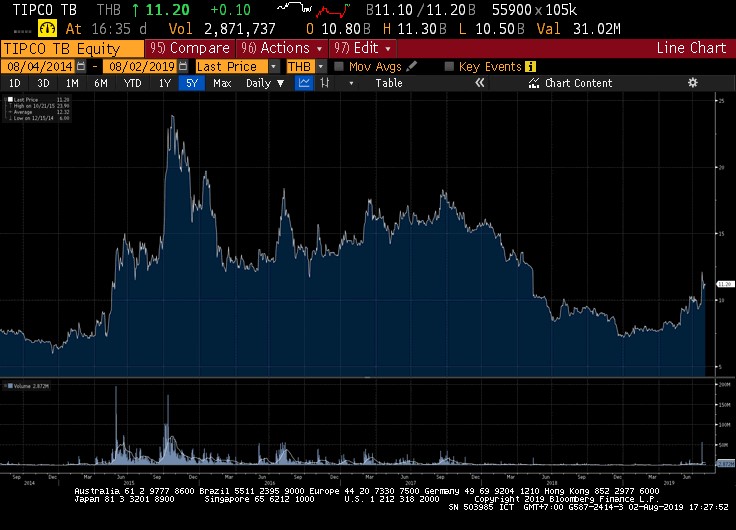The height and width of the screenshot is (530, 736).
Task: Open the THB currency dropdown arrow
Action: tap(321, 66)
